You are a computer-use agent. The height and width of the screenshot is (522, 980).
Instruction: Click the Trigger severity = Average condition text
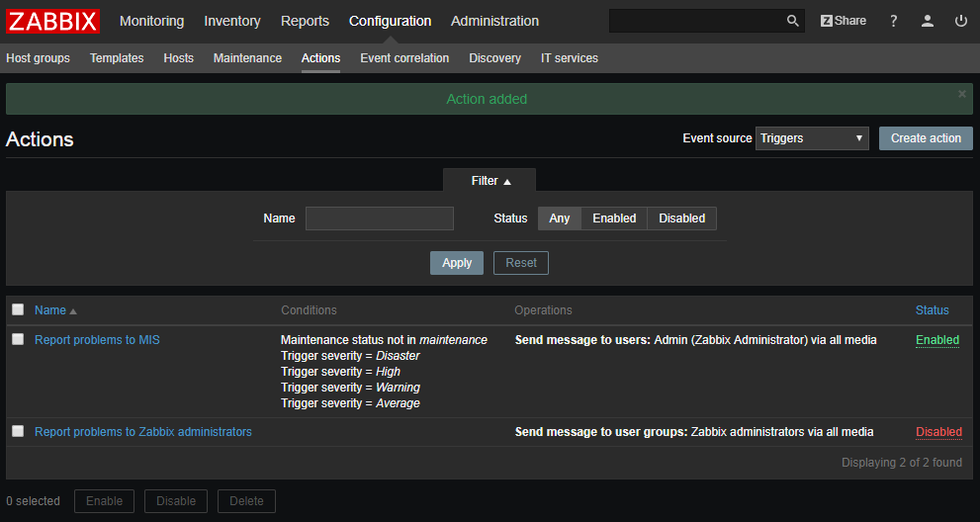pyautogui.click(x=350, y=403)
